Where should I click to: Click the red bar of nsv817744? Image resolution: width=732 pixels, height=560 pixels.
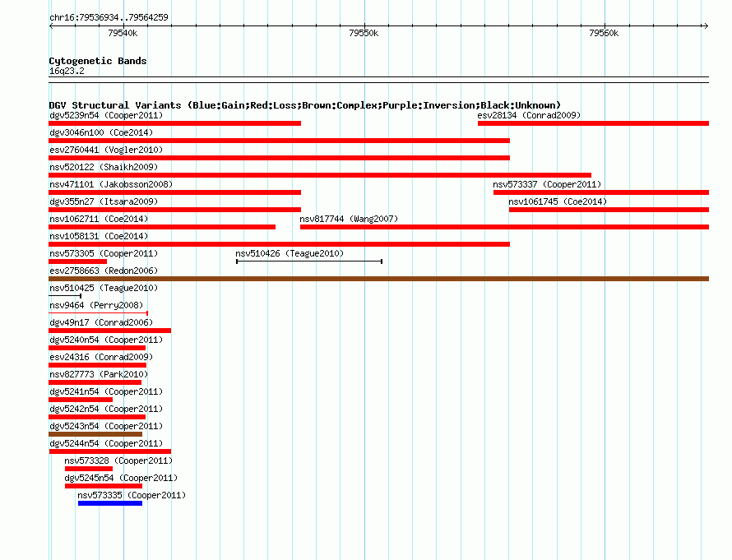[505, 227]
